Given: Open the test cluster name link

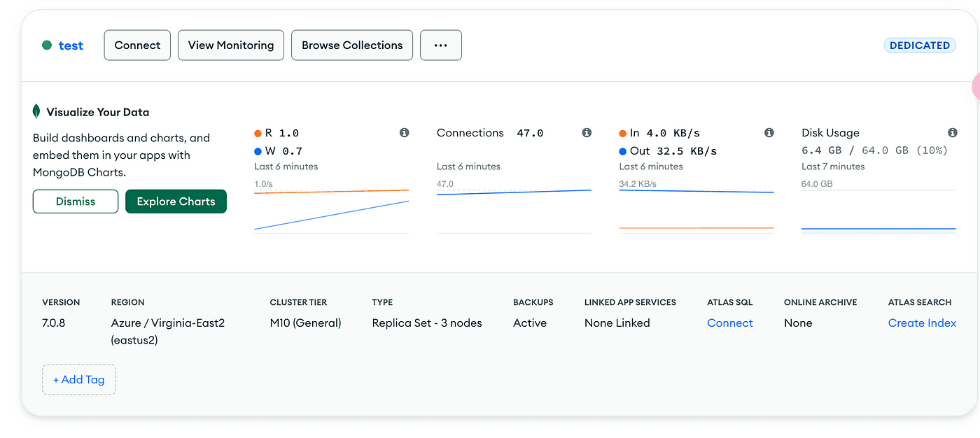Looking at the screenshot, I should (x=71, y=45).
